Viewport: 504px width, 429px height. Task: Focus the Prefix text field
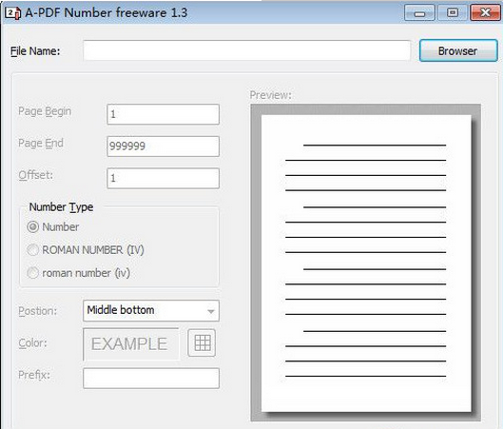click(151, 379)
